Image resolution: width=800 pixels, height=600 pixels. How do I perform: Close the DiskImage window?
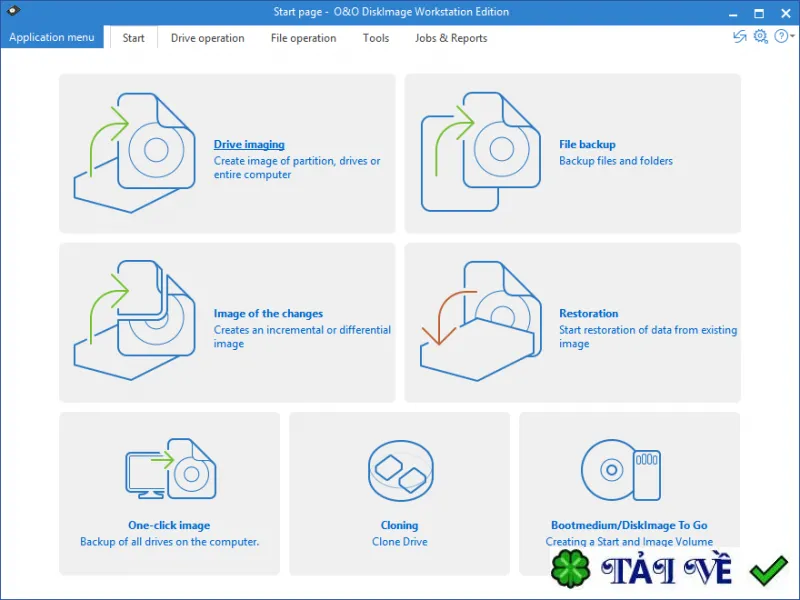coord(786,13)
